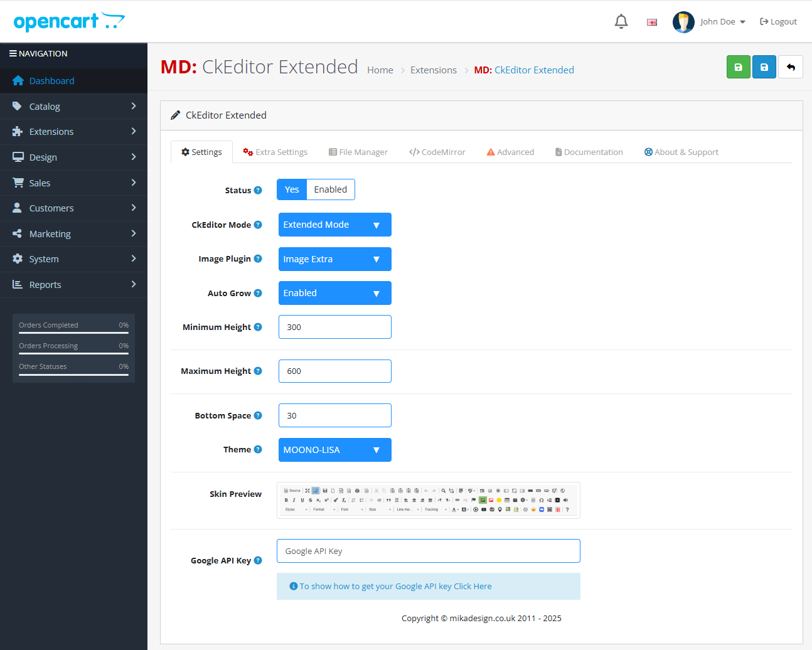Click the Bottom Space help icon

pyautogui.click(x=258, y=415)
